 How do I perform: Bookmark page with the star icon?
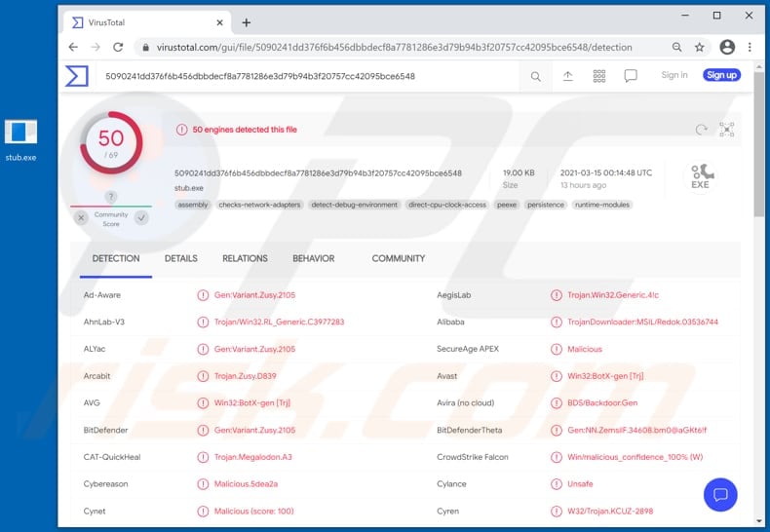coord(699,47)
